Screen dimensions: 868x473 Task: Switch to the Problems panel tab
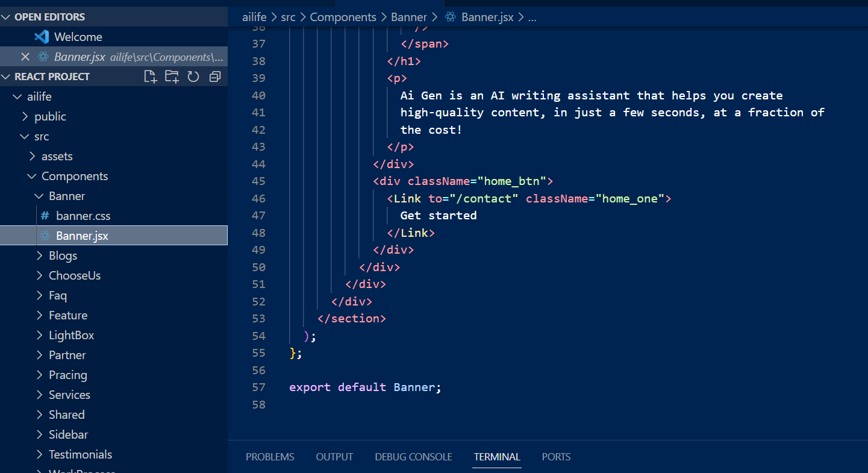coord(270,457)
